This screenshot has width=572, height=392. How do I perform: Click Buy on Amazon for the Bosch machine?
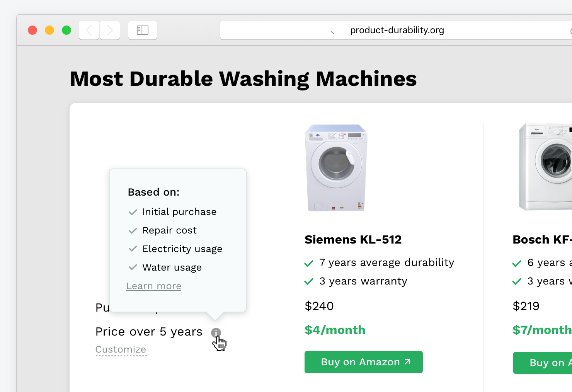(x=551, y=363)
